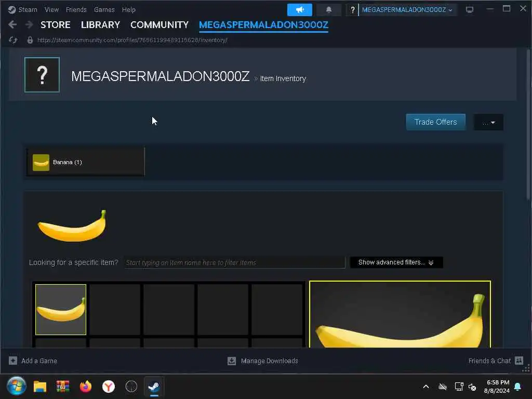Open the notifications bell icon

tap(328, 10)
